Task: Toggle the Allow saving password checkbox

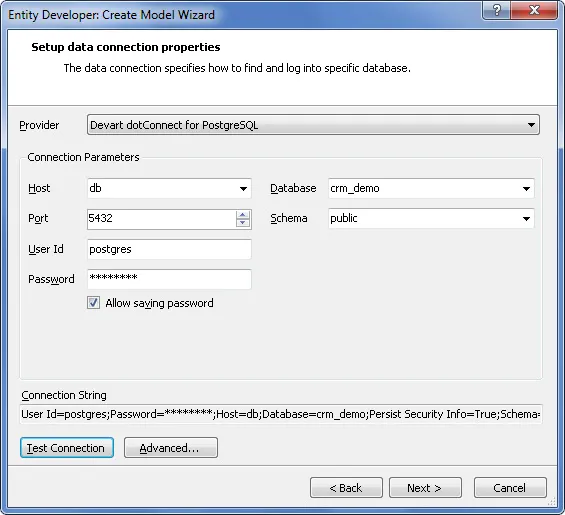Action: coord(93,303)
